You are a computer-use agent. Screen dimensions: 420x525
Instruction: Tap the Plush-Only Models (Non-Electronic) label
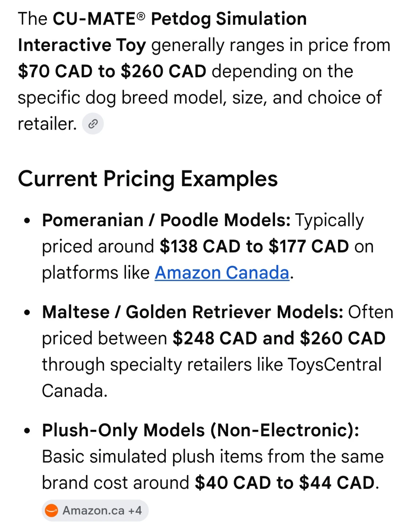(x=201, y=430)
